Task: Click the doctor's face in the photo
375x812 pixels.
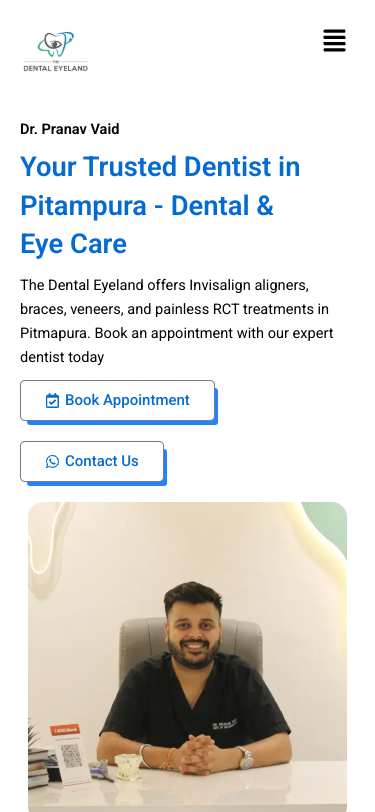Action: tap(193, 633)
